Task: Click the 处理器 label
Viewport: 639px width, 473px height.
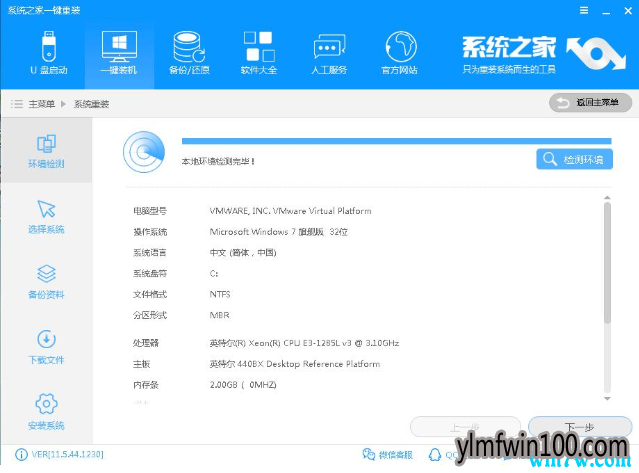Action: [146, 343]
